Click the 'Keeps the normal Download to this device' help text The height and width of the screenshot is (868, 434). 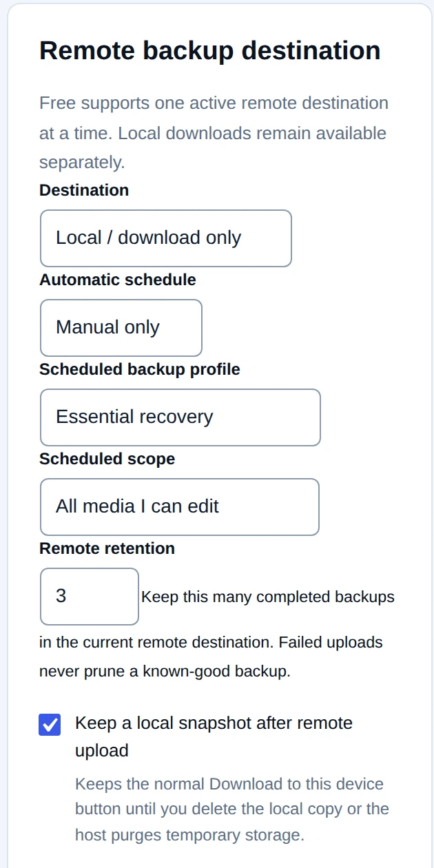(232, 809)
